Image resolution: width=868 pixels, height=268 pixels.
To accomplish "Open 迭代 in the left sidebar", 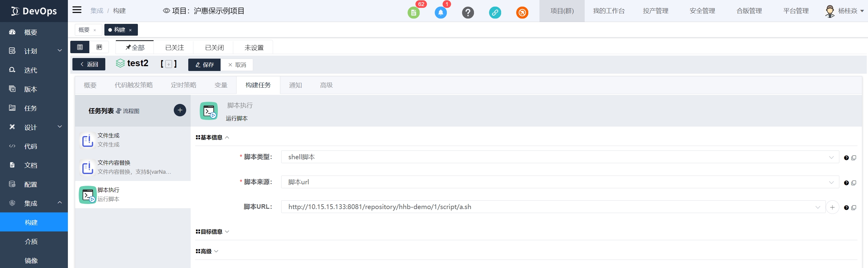I will pos(34,70).
